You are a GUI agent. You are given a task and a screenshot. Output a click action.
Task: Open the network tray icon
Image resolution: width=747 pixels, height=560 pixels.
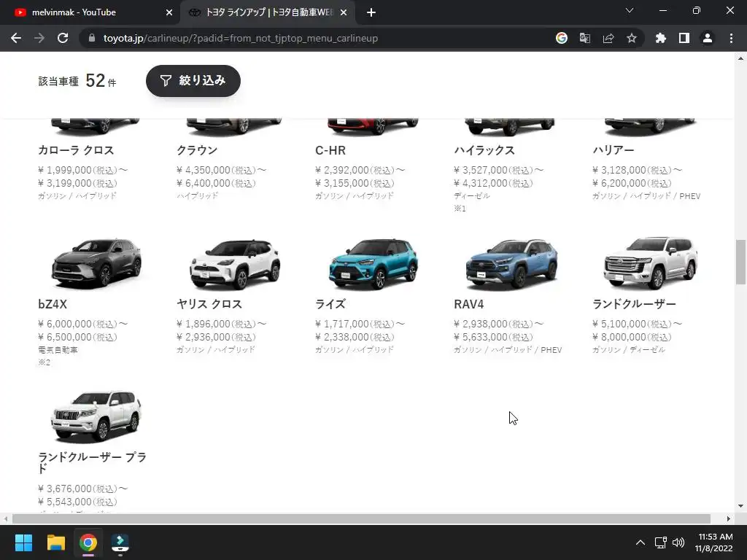coord(660,542)
